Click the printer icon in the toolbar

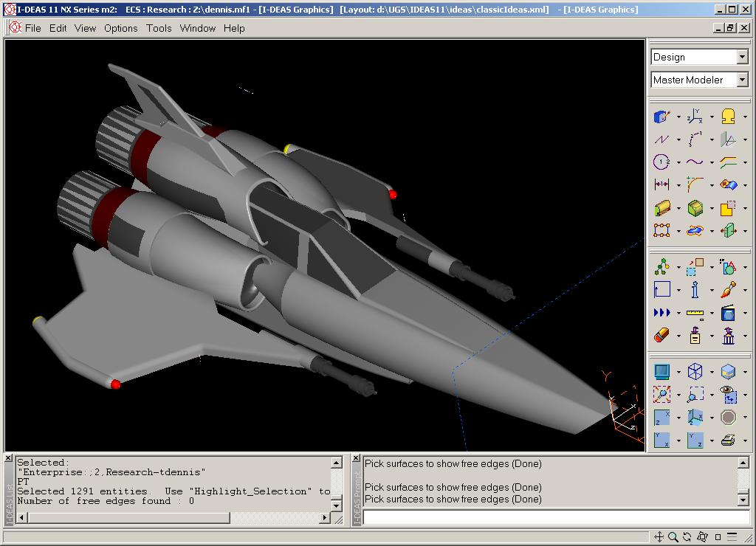tap(728, 440)
